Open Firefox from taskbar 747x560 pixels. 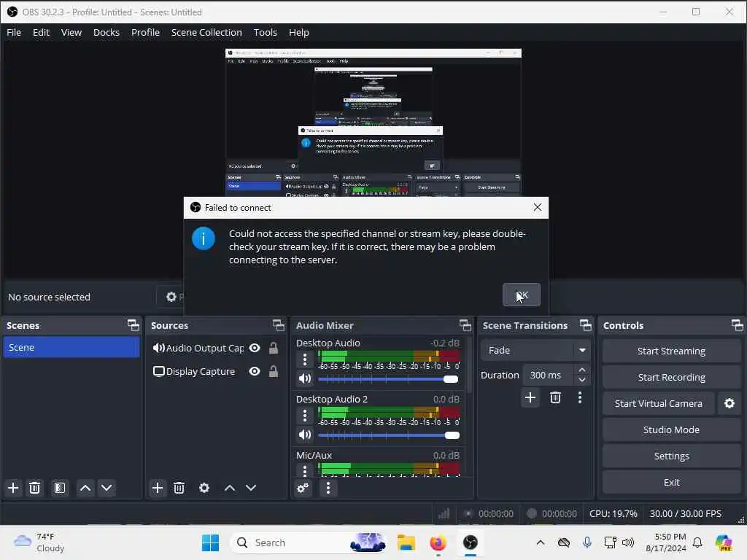[x=438, y=542]
